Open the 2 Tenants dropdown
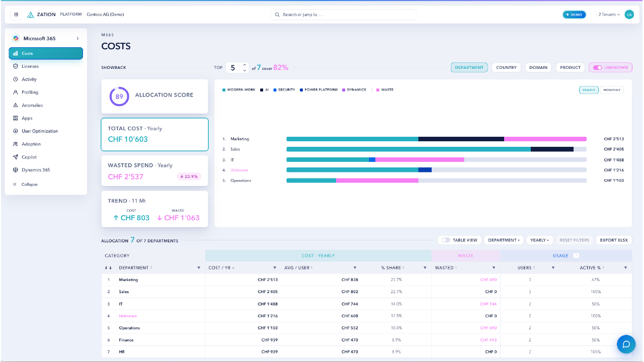The width and height of the screenshot is (644, 362). click(609, 15)
